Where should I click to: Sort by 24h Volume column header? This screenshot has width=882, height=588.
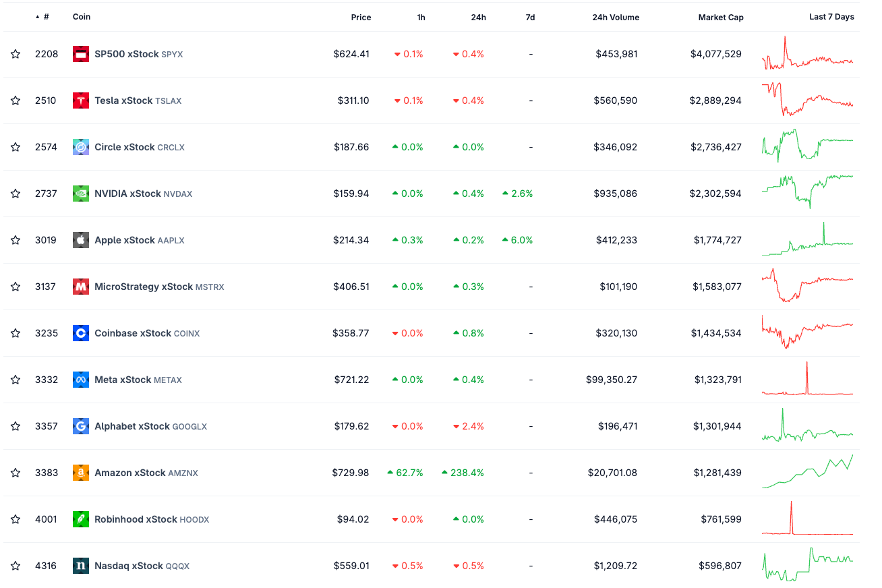point(616,18)
